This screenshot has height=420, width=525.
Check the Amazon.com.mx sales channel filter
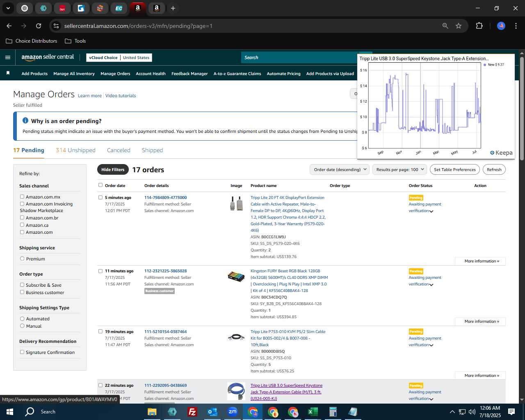22,197
